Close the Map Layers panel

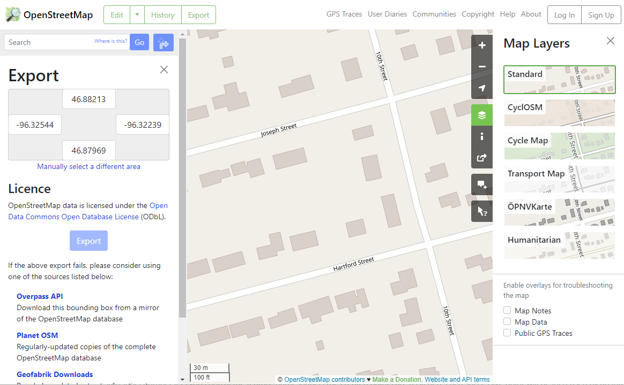point(610,41)
